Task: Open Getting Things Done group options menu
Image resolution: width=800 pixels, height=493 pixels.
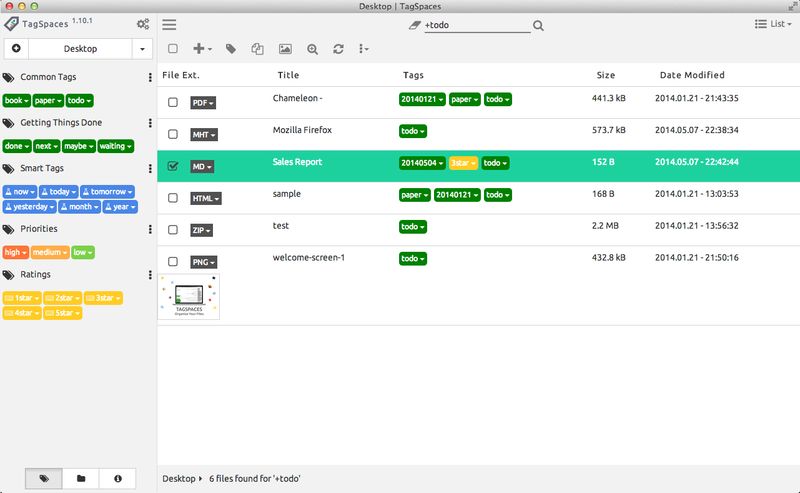Action: pos(150,123)
